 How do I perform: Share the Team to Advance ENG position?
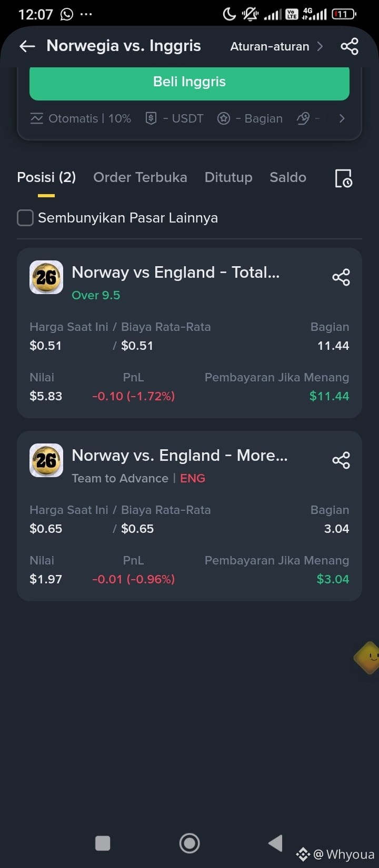click(x=341, y=460)
